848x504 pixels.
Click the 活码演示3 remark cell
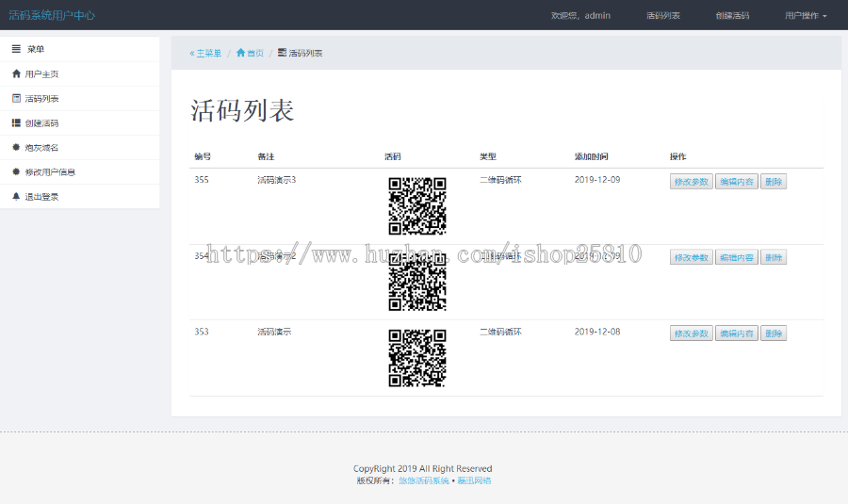(276, 180)
